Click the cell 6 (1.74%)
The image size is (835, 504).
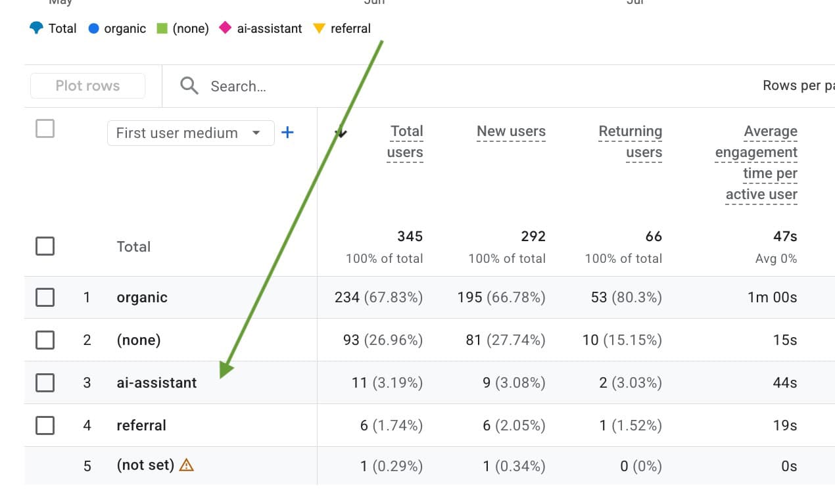(391, 425)
